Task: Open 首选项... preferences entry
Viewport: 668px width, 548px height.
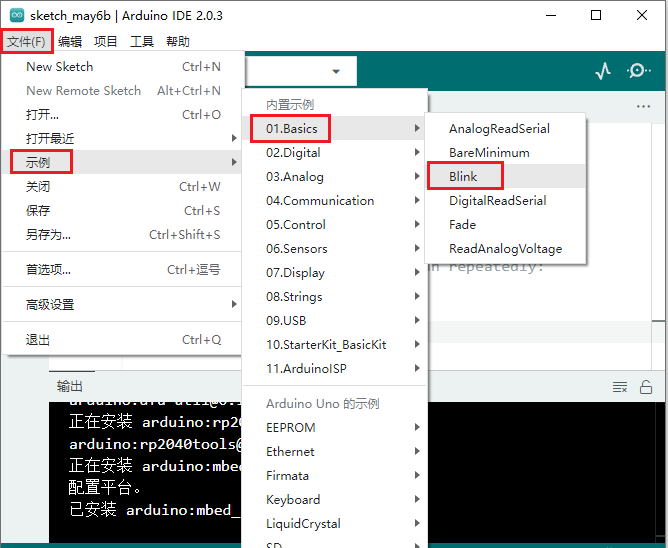Action: (123, 270)
